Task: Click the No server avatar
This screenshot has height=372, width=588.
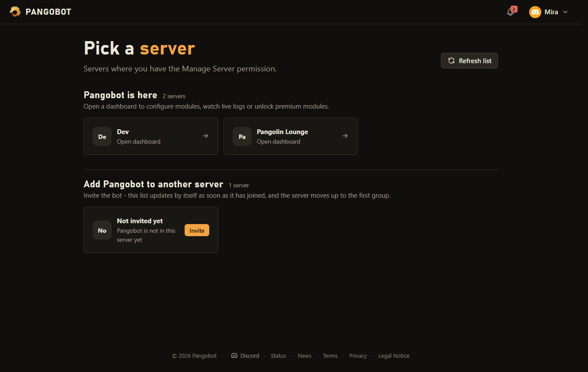Action: coord(102,230)
